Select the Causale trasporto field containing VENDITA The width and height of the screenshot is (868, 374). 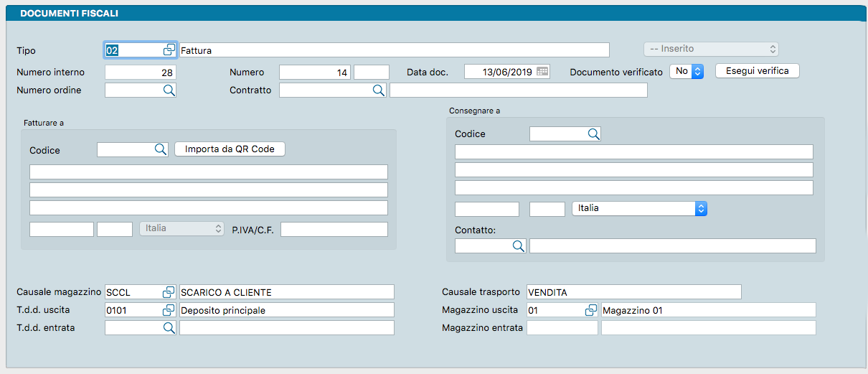pyautogui.click(x=633, y=292)
